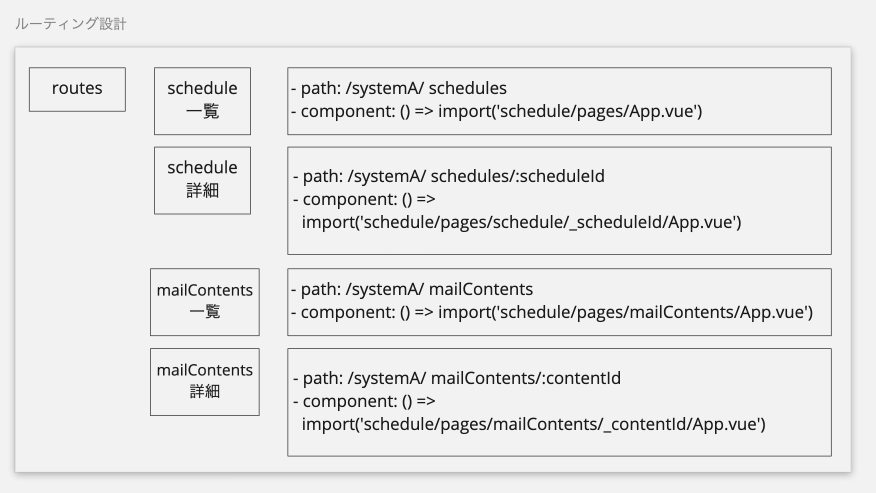
Task: Select the schedule 詳細 label box
Action: (202, 179)
